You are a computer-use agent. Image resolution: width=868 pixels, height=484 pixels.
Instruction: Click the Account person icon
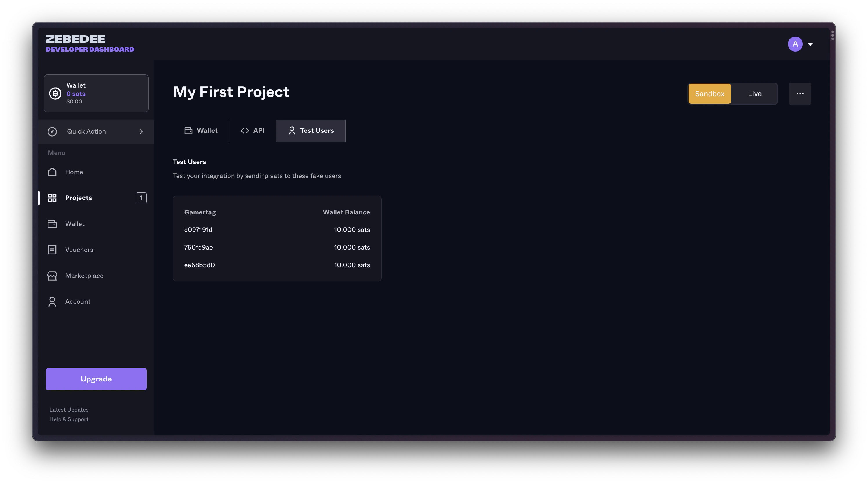click(x=52, y=301)
